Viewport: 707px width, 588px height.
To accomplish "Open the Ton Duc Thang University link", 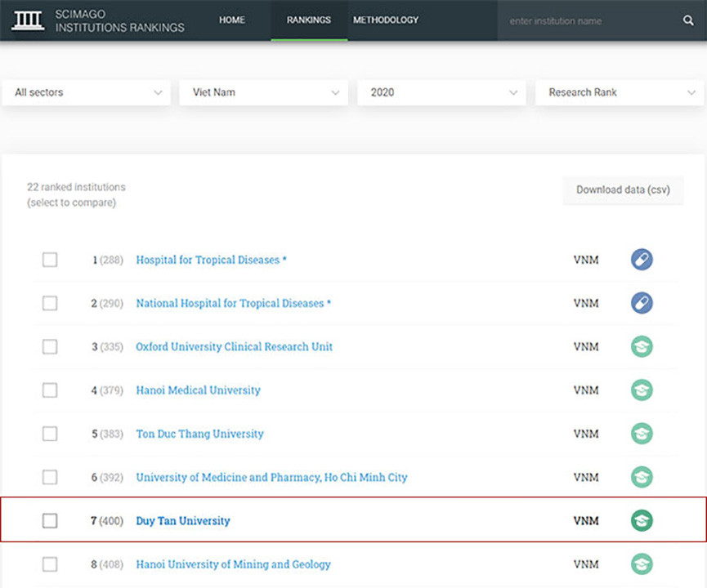I will pyautogui.click(x=199, y=434).
